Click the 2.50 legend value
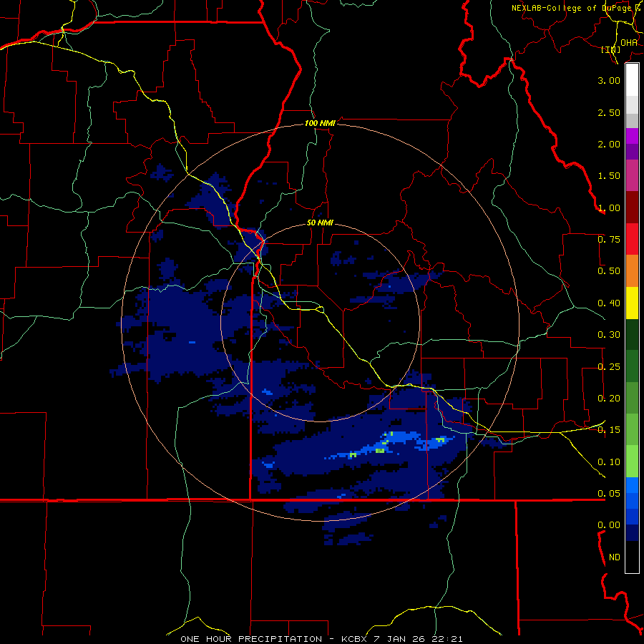Viewport: 644px width, 644px height. pos(609,112)
